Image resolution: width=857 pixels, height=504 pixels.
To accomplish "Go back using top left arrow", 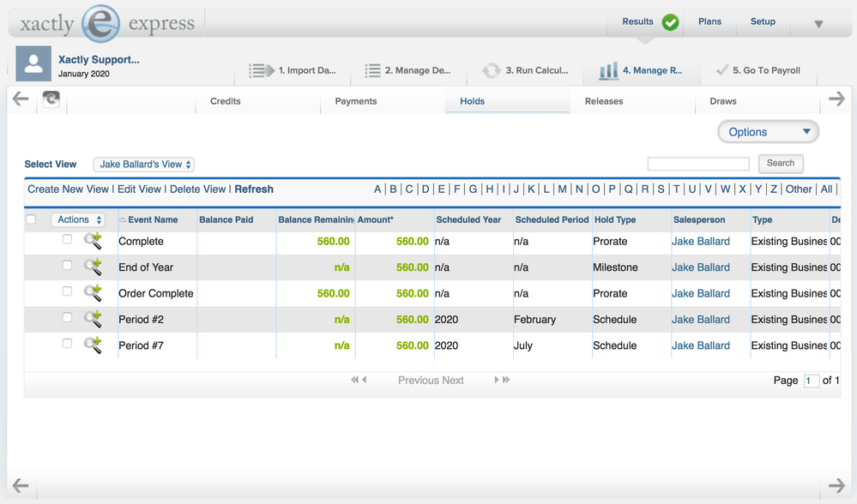I will coord(21,99).
